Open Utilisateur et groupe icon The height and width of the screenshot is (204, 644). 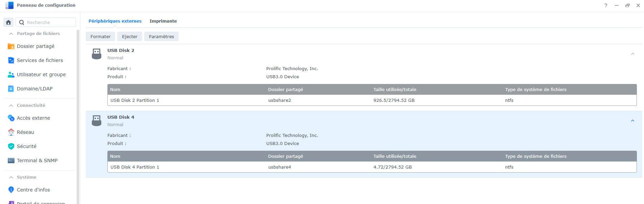coord(11,75)
